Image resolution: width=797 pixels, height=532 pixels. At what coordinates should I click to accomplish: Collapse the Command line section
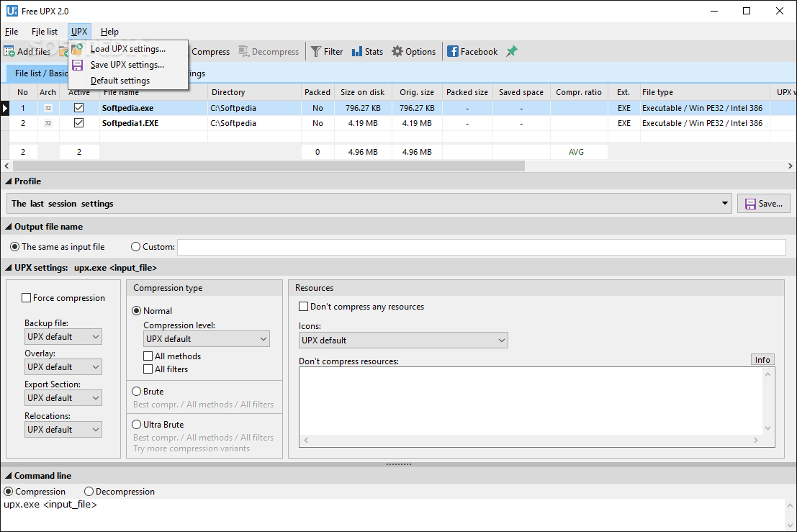click(x=8, y=476)
